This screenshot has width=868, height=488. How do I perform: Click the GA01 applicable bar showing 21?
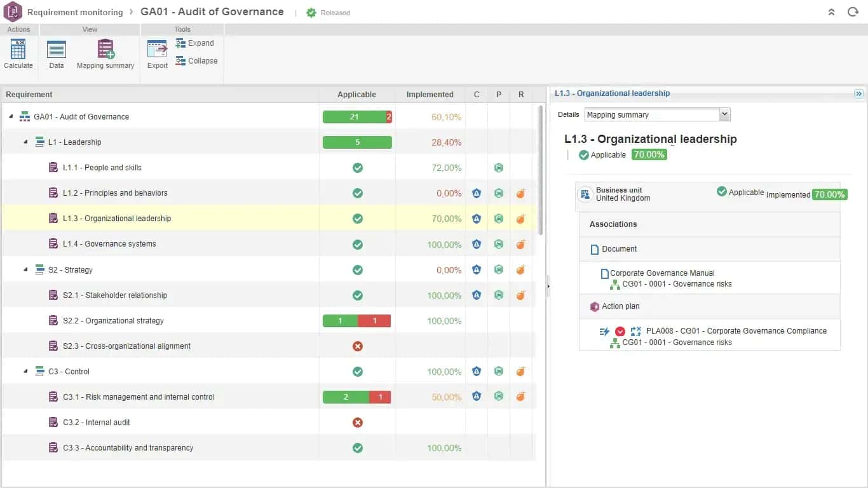coord(357,117)
